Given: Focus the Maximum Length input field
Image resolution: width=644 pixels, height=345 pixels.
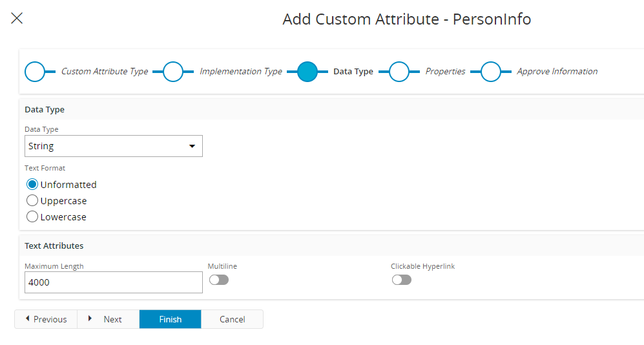Looking at the screenshot, I should pyautogui.click(x=113, y=282).
